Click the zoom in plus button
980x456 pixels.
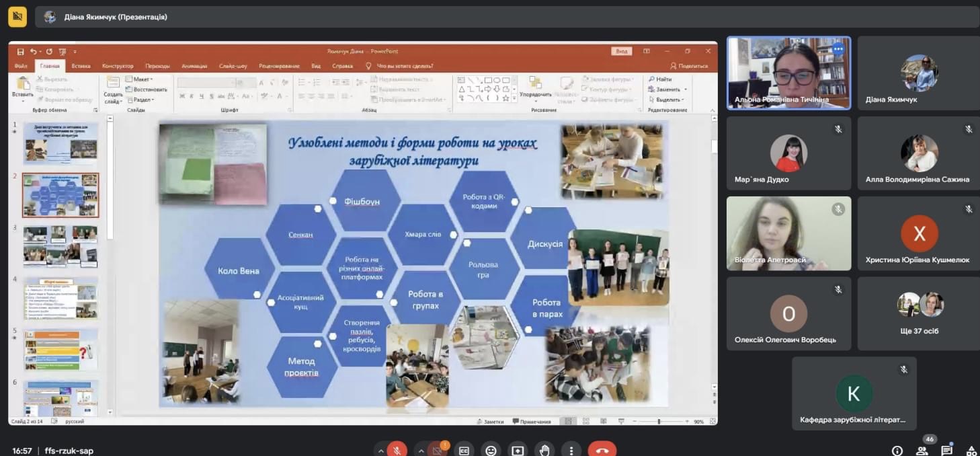pyautogui.click(x=687, y=422)
